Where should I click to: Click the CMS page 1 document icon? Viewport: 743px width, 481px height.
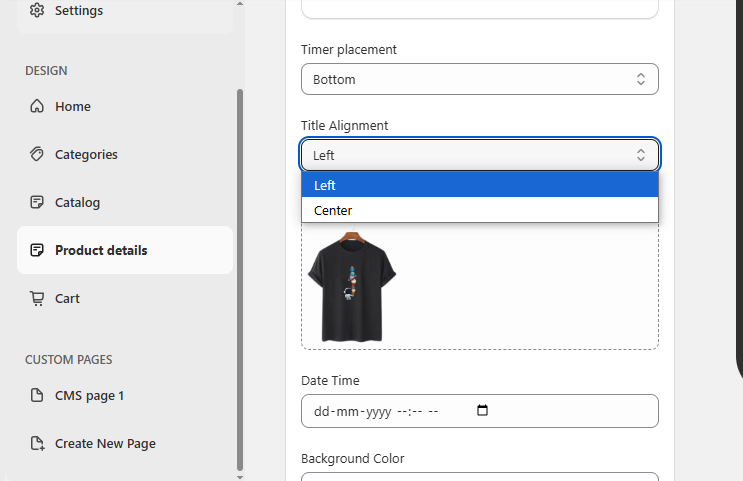(x=37, y=395)
